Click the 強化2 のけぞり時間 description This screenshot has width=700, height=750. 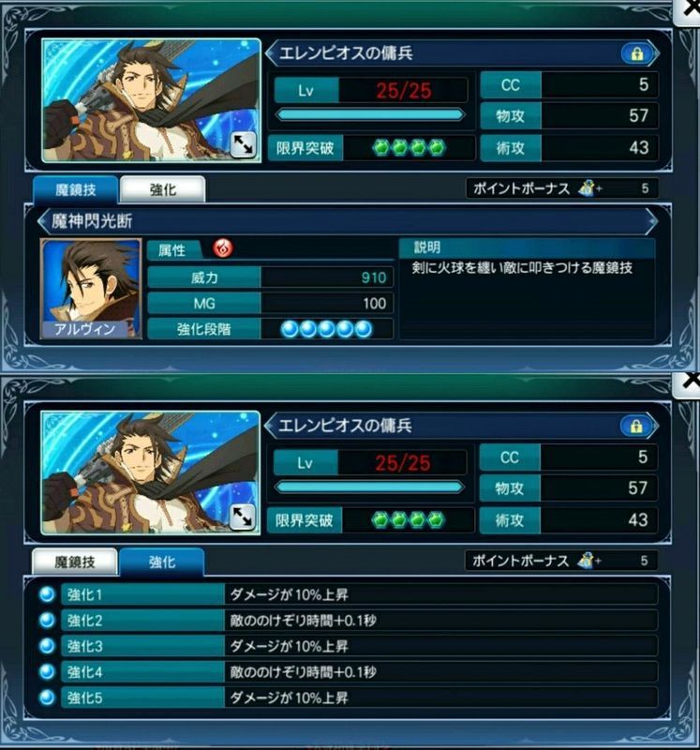(303, 621)
